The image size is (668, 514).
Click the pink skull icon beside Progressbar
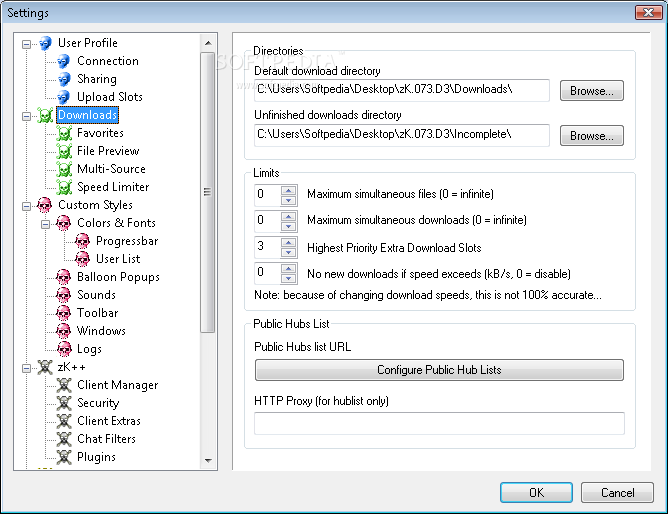83,241
